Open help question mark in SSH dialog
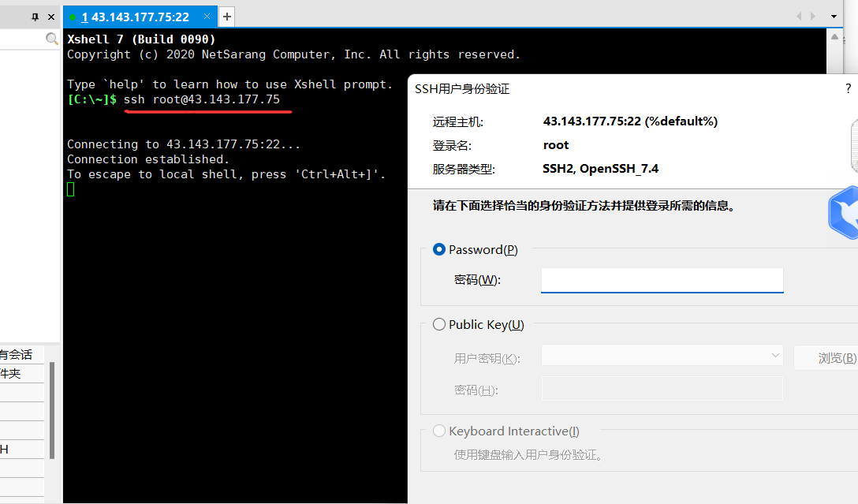Viewport: 858px width, 504px height. (849, 88)
